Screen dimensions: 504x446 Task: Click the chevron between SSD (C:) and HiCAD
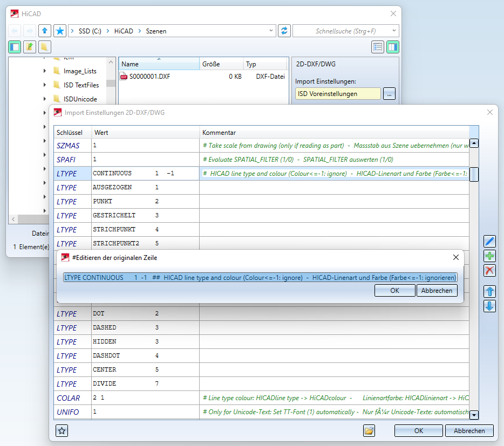pyautogui.click(x=108, y=31)
